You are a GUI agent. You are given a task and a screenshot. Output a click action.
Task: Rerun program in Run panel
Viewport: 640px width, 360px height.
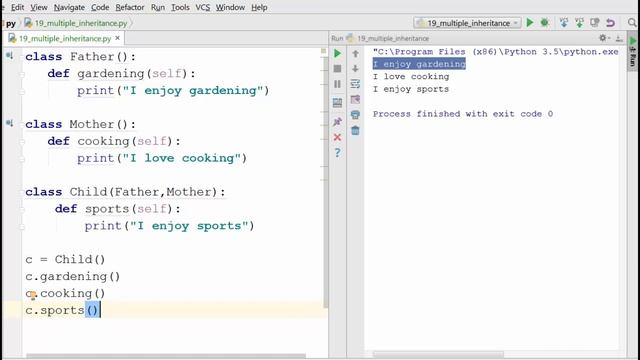pos(337,53)
